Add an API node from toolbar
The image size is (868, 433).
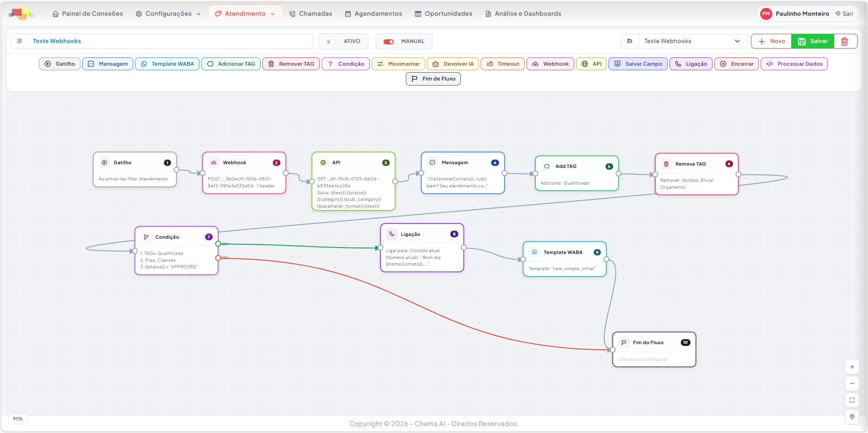(x=591, y=64)
